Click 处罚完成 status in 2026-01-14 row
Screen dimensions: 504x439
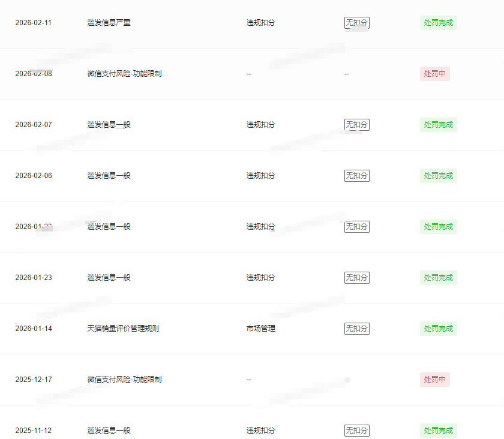tap(438, 329)
